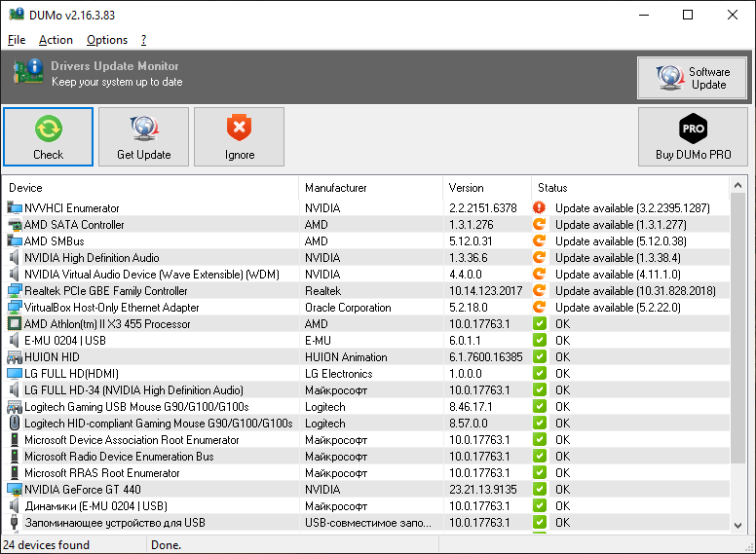Select NVIDIA Virtual Audio Device (Wave Extensible) row

pos(365,275)
